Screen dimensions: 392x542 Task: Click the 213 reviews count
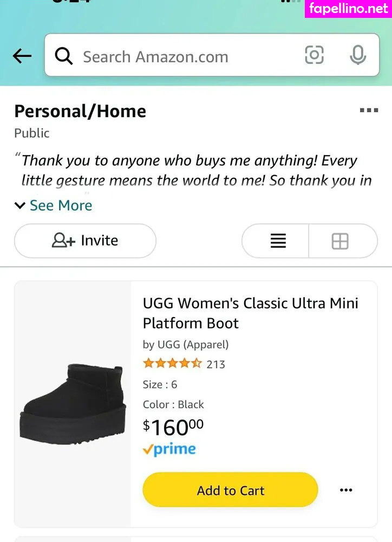click(x=215, y=364)
